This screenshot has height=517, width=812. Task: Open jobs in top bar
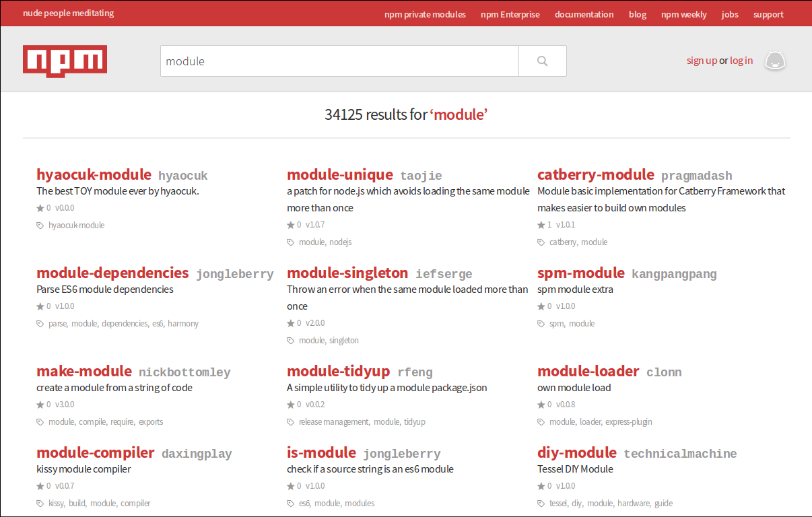coord(730,14)
